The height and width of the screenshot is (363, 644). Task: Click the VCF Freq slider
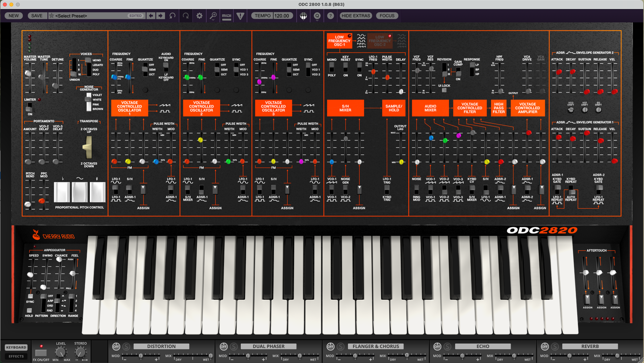pyautogui.click(x=417, y=70)
